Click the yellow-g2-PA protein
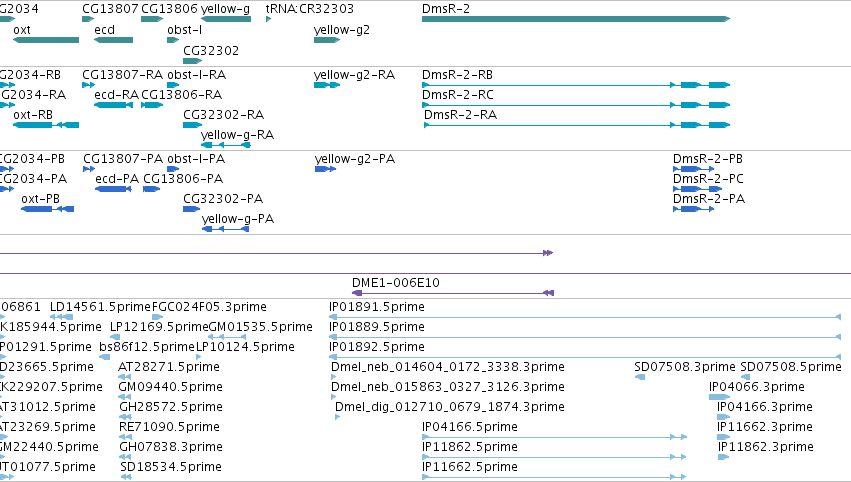Image resolution: width=851 pixels, height=482 pixels. point(326,169)
